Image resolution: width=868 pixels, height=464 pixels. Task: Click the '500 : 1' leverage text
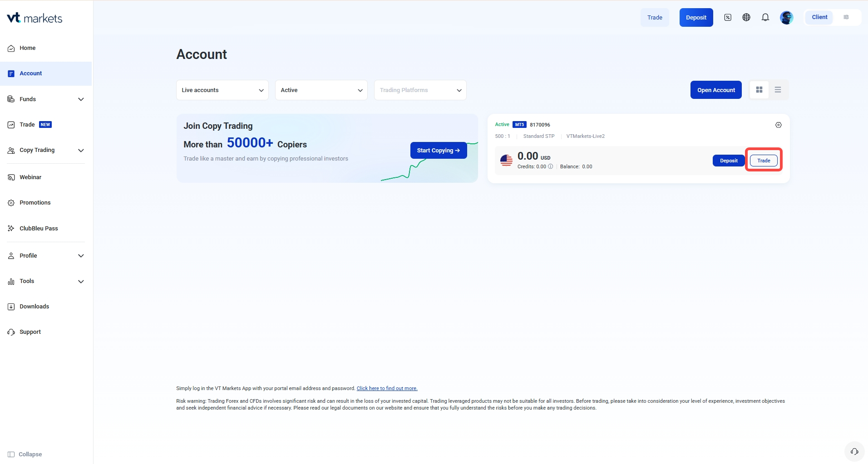[503, 137]
